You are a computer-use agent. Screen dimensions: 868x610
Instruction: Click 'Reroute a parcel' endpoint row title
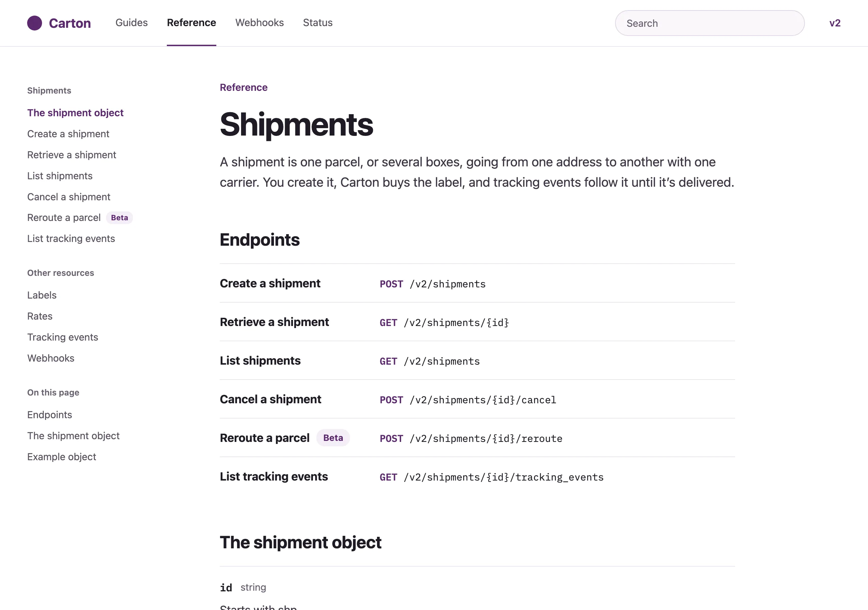[x=264, y=438]
